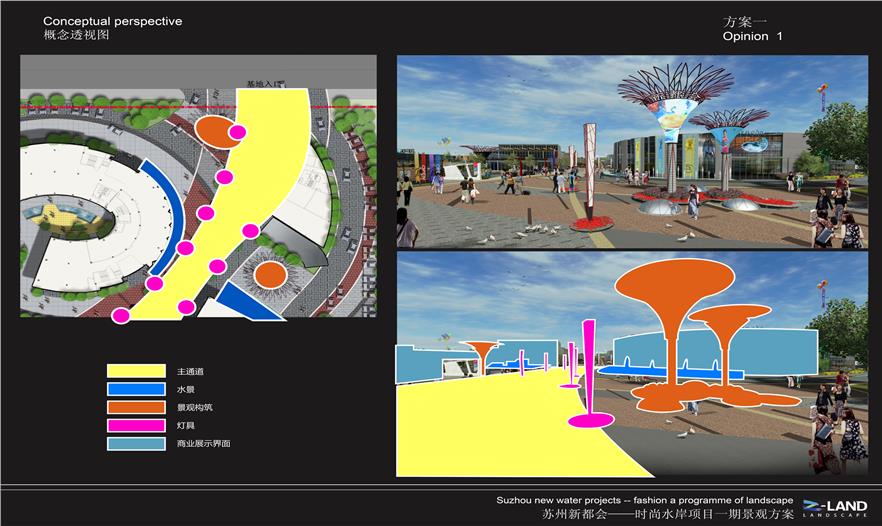This screenshot has height=526, width=882.
Task: Click the orange 景观构筑 legend swatch
Action: tap(136, 407)
